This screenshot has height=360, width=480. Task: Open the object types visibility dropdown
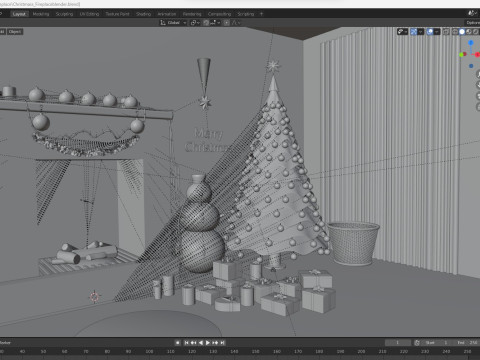tap(402, 32)
